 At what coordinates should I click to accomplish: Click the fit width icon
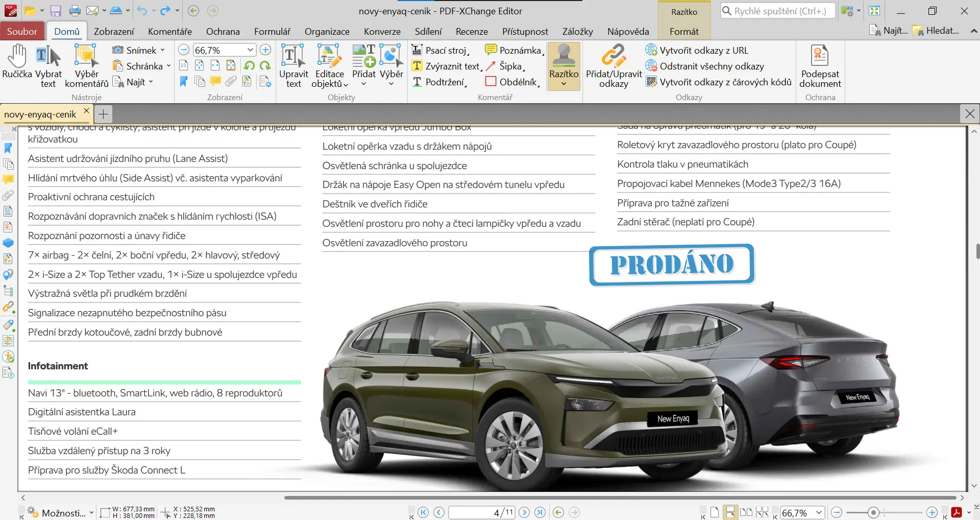click(215, 66)
